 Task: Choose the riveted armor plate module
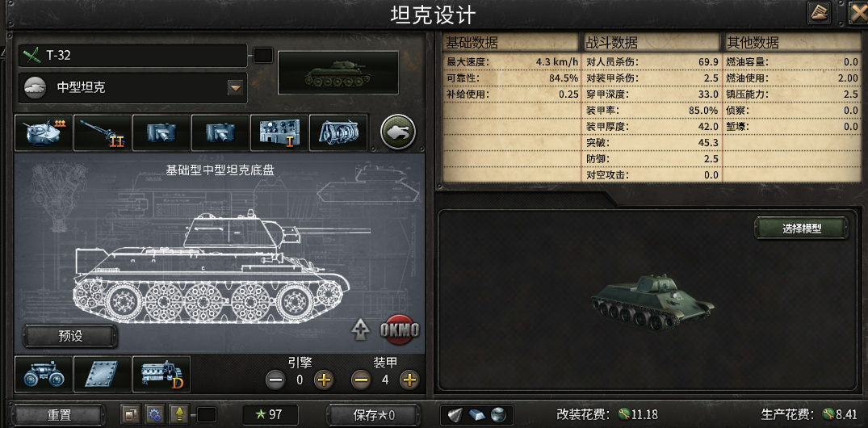tap(103, 374)
